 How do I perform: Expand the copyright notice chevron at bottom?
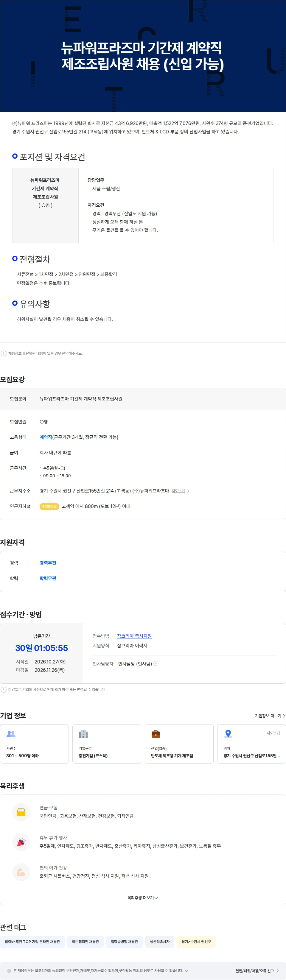(186, 970)
